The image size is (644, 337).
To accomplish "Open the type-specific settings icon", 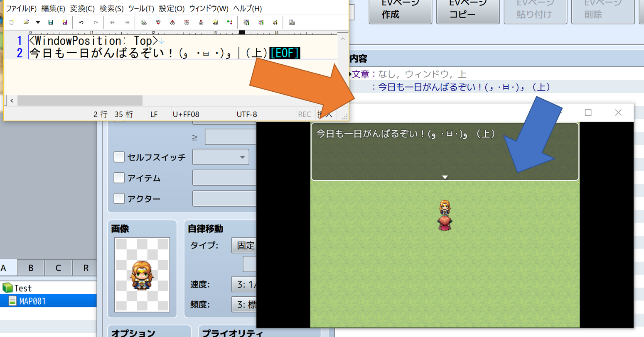I will (261, 22).
